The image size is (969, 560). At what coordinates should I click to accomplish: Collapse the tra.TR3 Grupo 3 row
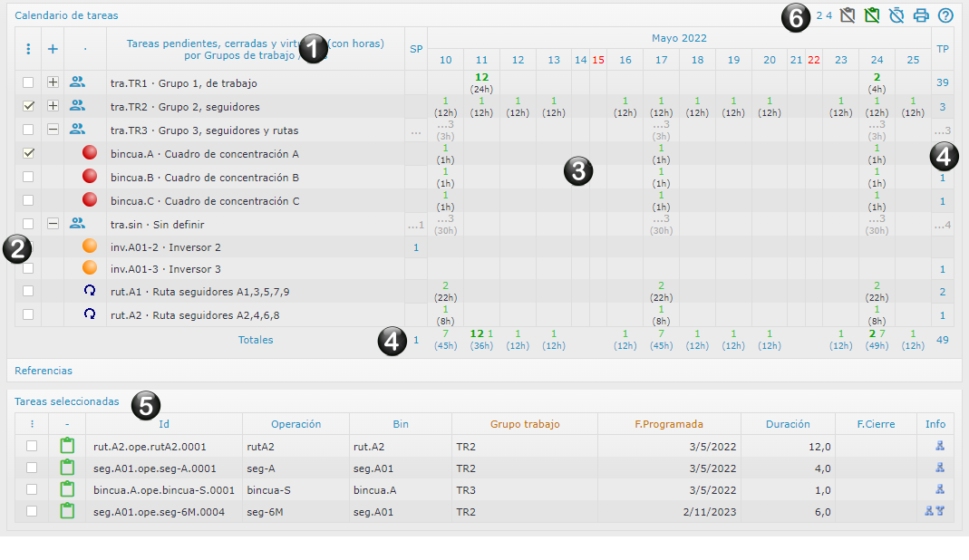click(x=53, y=130)
